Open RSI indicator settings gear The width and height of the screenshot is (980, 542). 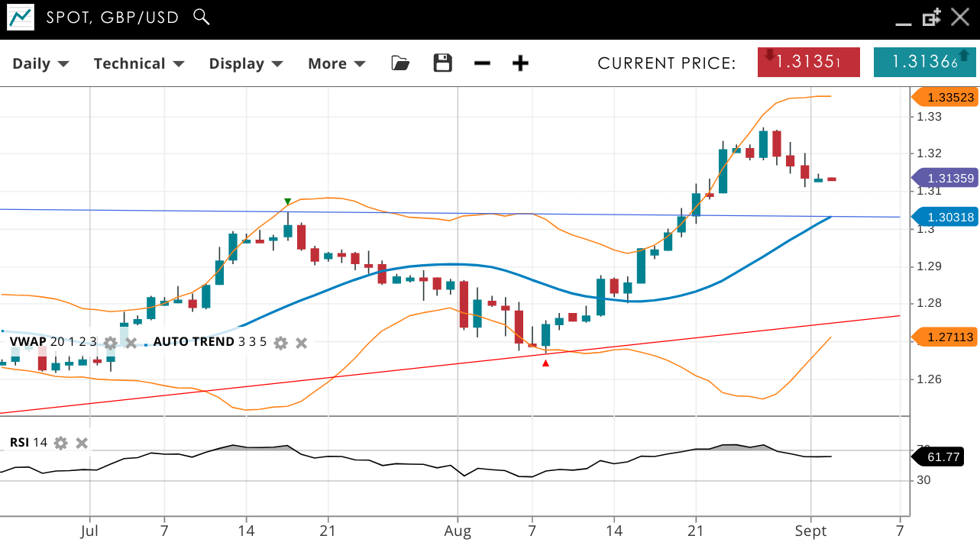61,443
